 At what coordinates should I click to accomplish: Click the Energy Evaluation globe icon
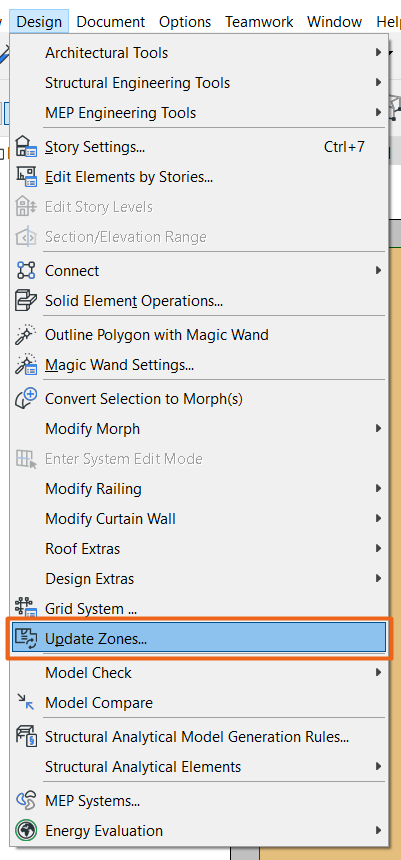point(26,831)
